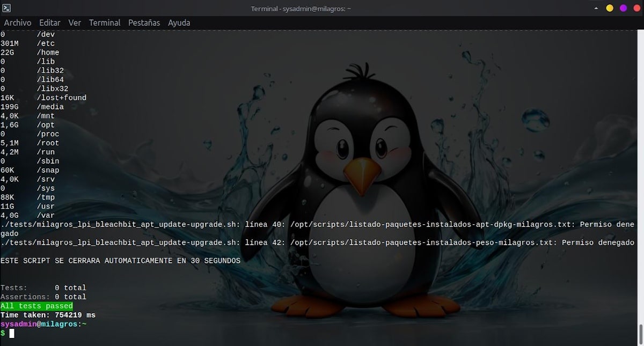644x346 pixels.
Task: Click the /mnt directory row
Action: click(28, 116)
